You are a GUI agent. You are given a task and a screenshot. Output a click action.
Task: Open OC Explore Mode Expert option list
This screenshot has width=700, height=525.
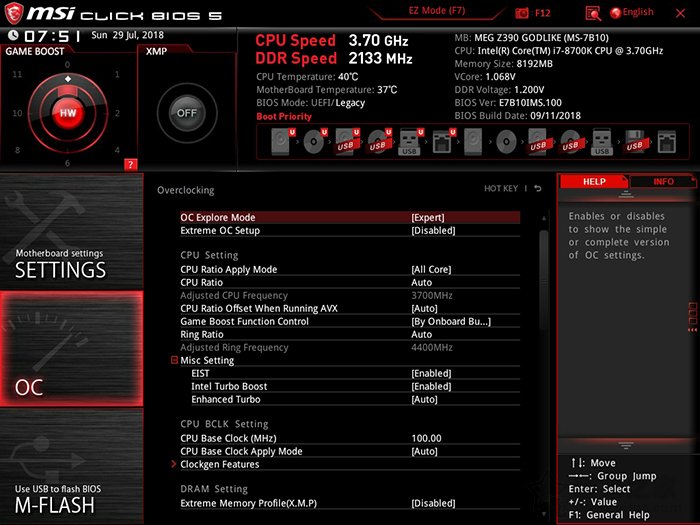(x=428, y=217)
